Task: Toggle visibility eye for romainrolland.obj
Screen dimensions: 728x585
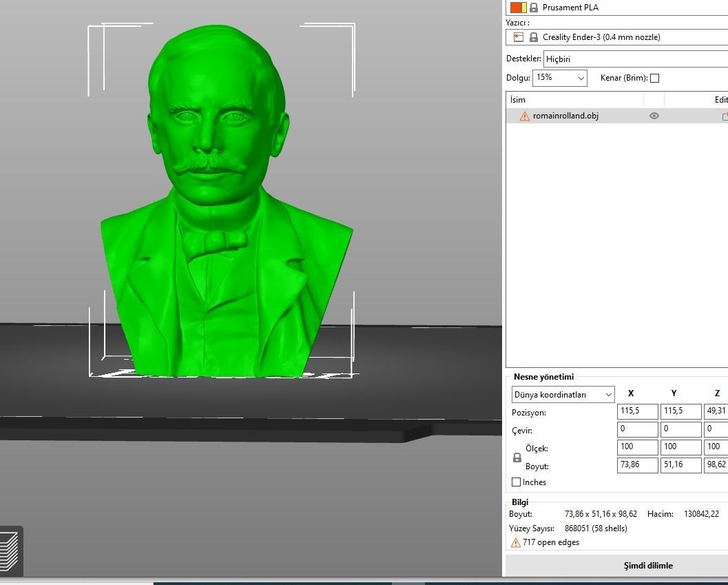Action: point(654,116)
